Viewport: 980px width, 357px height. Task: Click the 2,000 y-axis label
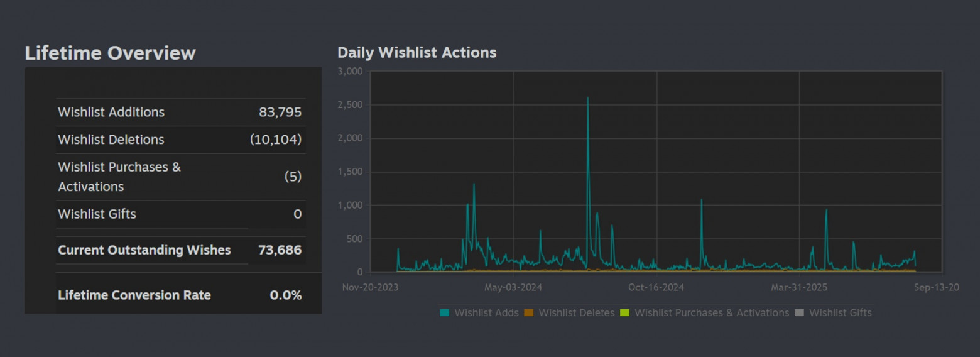click(351, 138)
